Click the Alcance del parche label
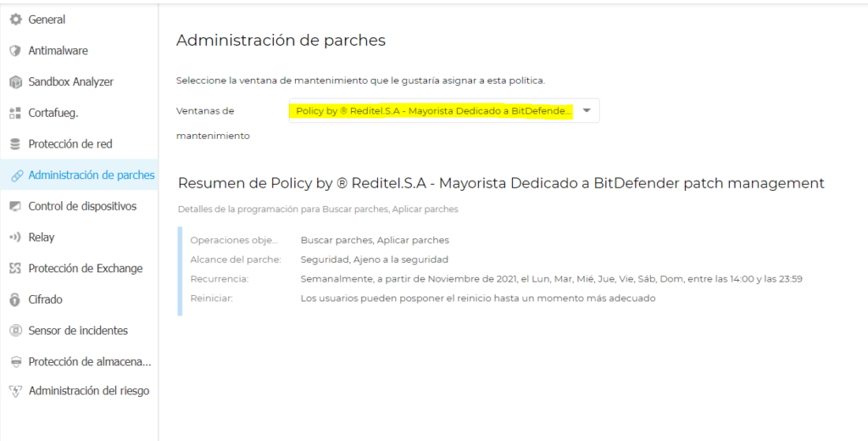The image size is (868, 441). pos(236,260)
